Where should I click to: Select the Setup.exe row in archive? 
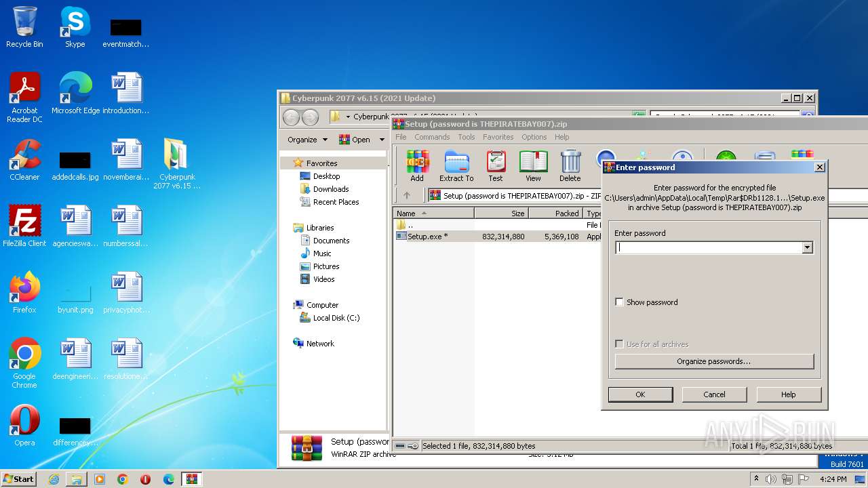(498, 237)
